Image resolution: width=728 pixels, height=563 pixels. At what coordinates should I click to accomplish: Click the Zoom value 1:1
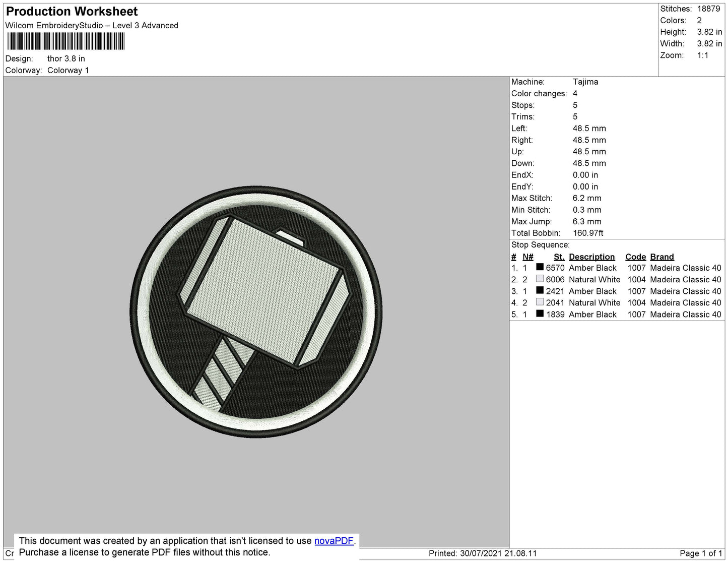coord(703,55)
